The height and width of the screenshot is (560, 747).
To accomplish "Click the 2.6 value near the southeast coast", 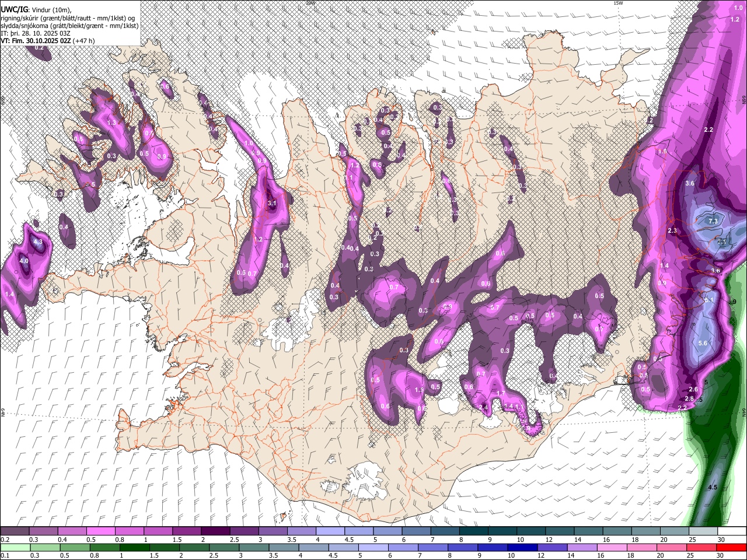I will tap(693, 389).
